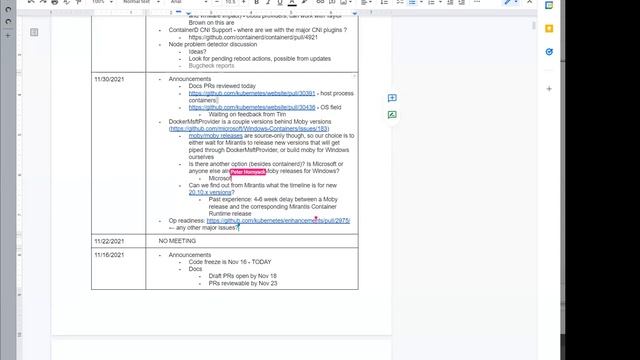
Task: Open the Windows-Containers issues 183 link
Action: click(x=249, y=129)
